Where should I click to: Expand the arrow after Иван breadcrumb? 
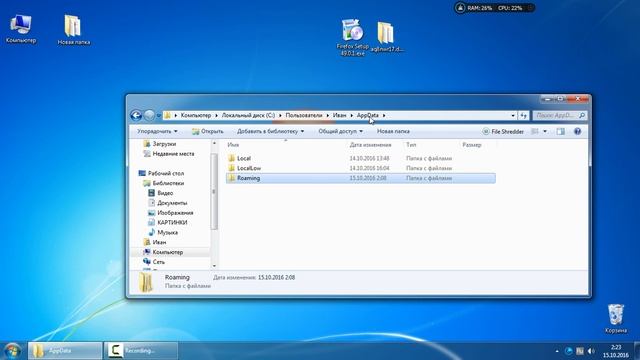click(x=351, y=116)
